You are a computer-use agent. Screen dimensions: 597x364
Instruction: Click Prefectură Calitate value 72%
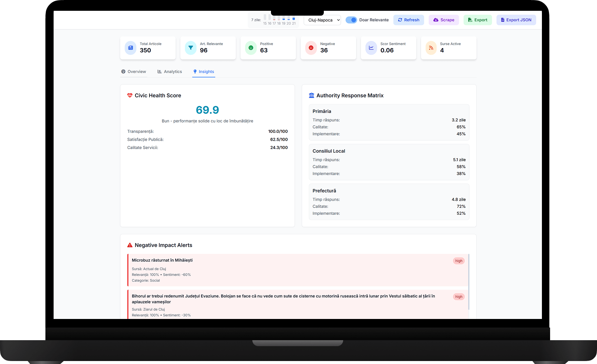click(461, 207)
